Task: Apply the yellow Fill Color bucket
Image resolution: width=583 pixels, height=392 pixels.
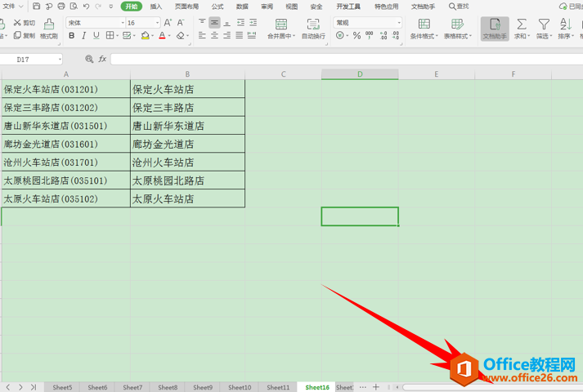Action: click(x=146, y=35)
